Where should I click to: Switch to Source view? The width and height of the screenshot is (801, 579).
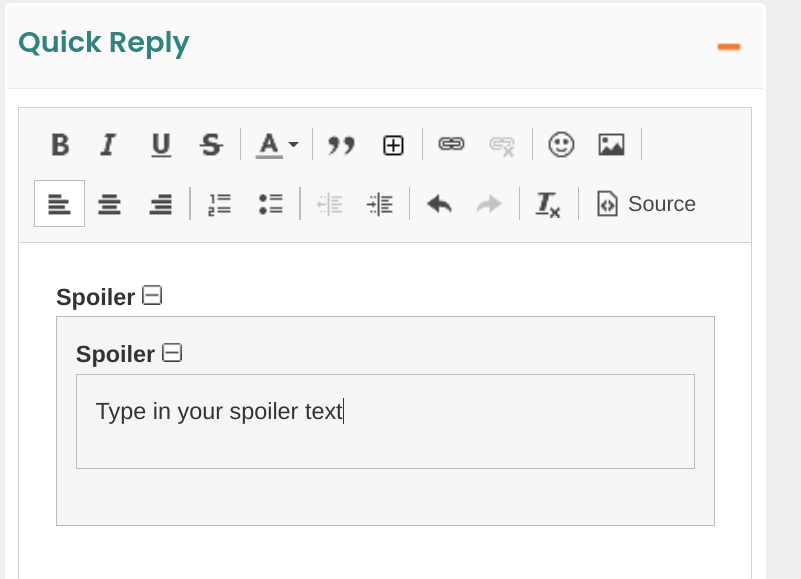coord(646,204)
